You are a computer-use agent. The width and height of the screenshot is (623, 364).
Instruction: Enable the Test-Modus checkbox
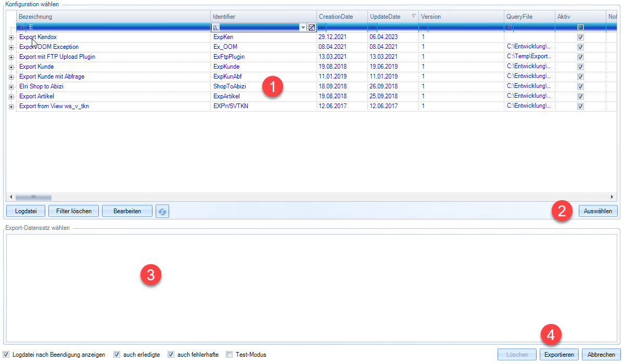tap(230, 355)
